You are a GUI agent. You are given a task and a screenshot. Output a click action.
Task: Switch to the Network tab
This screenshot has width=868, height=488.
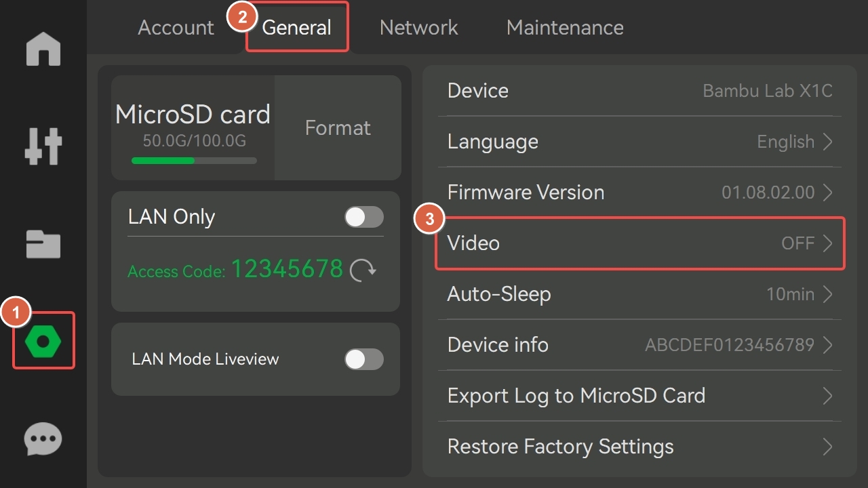tap(418, 27)
